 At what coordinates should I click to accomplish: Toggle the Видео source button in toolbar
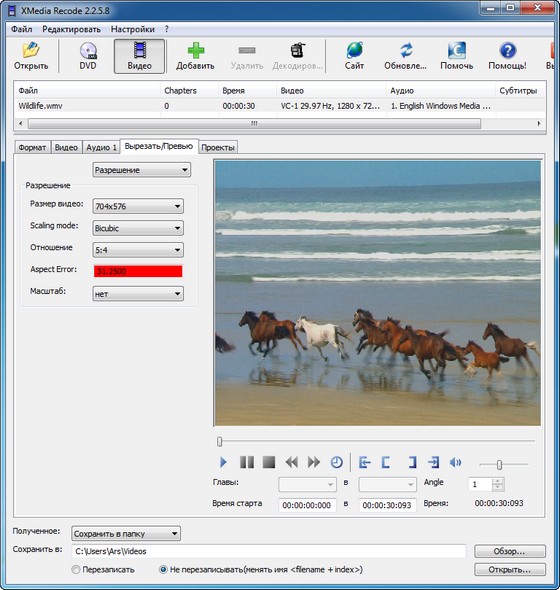tap(140, 56)
